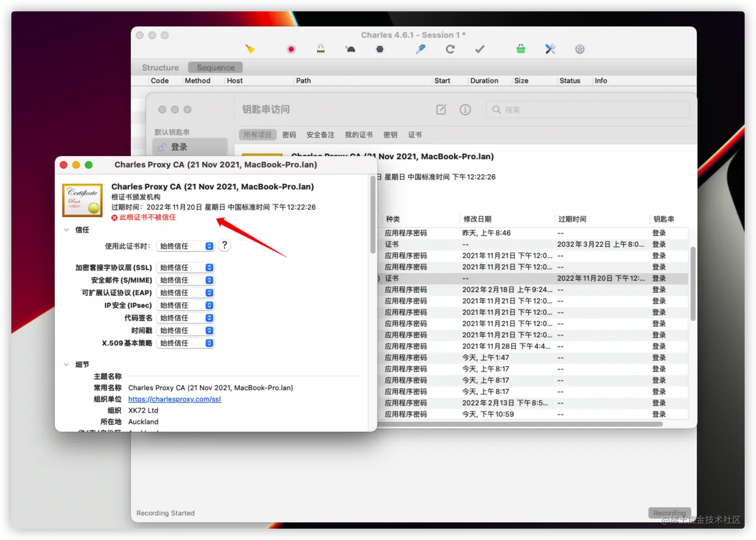The height and width of the screenshot is (540, 756).
Task: Click the hexagon breakpoints icon
Action: point(380,49)
